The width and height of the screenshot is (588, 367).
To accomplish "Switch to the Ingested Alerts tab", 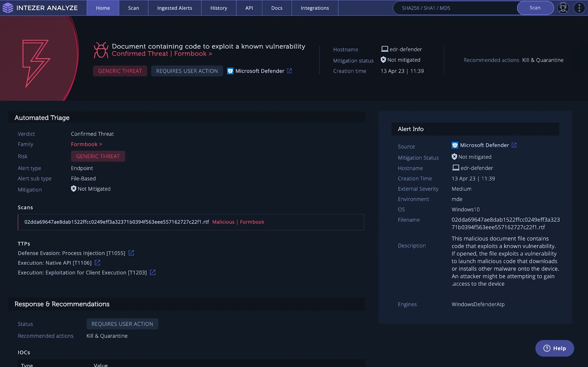I will pos(175,8).
